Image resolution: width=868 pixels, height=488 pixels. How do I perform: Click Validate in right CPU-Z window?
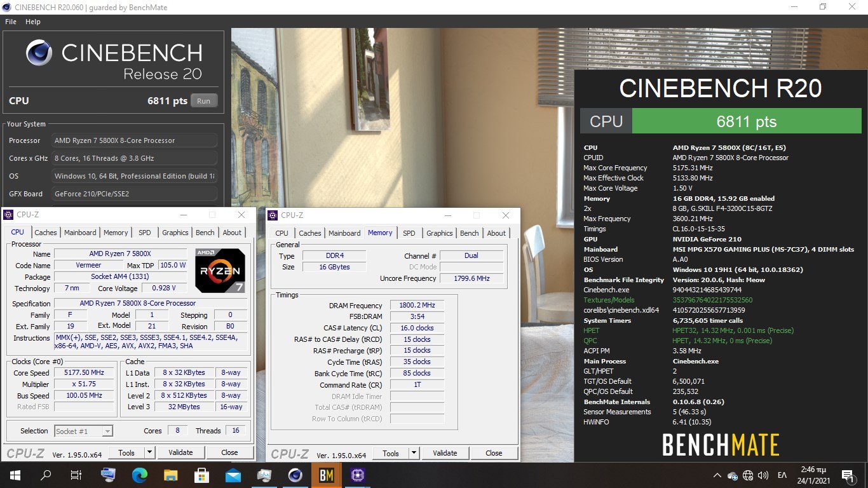click(445, 453)
